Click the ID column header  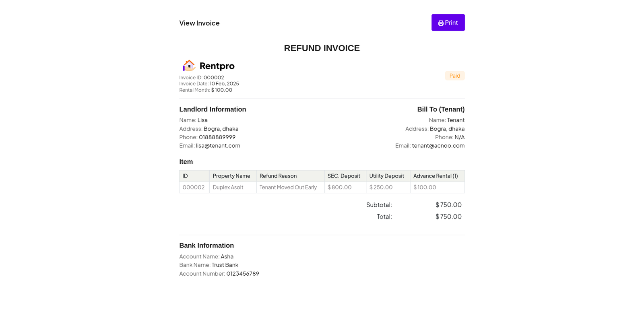point(185,176)
